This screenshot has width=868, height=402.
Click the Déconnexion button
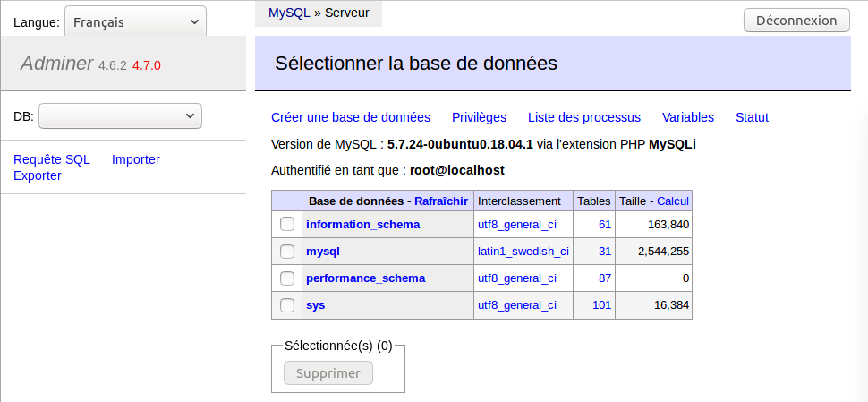796,21
